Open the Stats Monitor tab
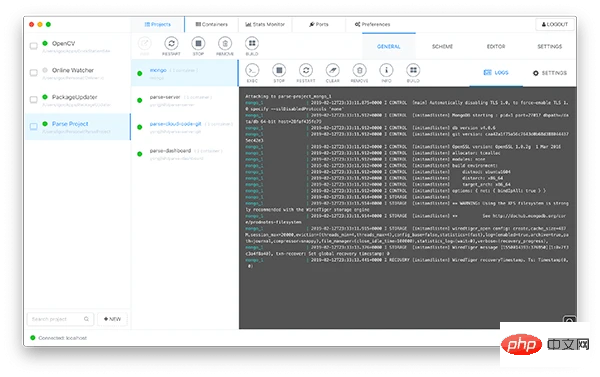Viewport: 600px width, 377px height. 265,24
